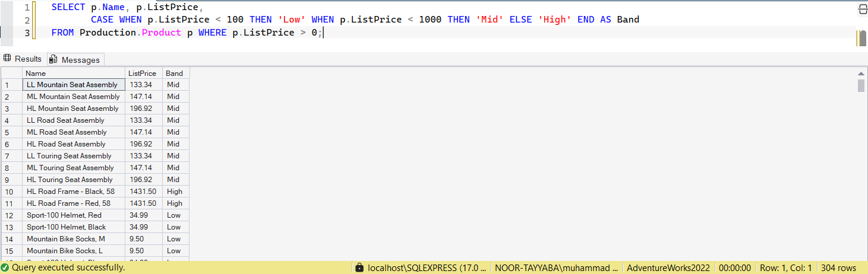
Task: Click the 'Low' band for Mountain Bike Socks, L
Action: 176,251
